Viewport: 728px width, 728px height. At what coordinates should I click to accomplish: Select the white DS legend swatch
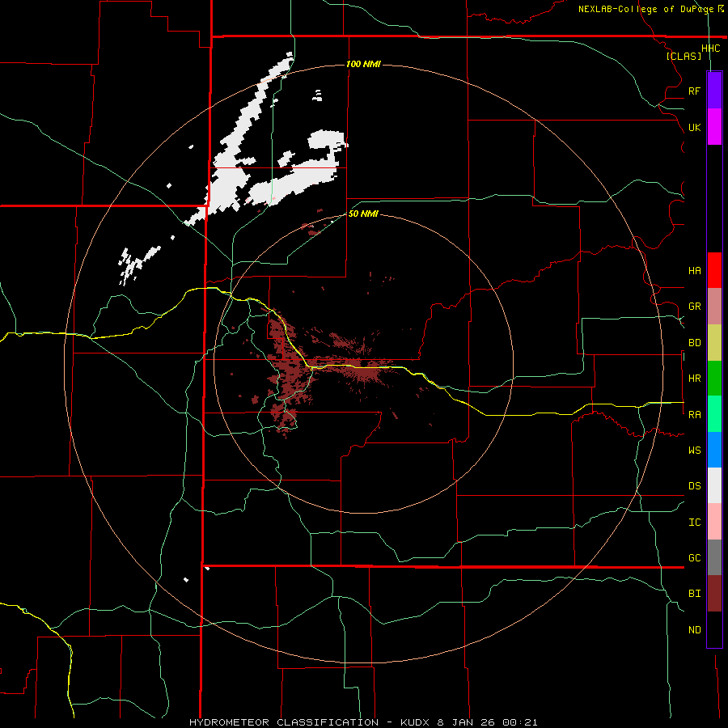point(714,485)
